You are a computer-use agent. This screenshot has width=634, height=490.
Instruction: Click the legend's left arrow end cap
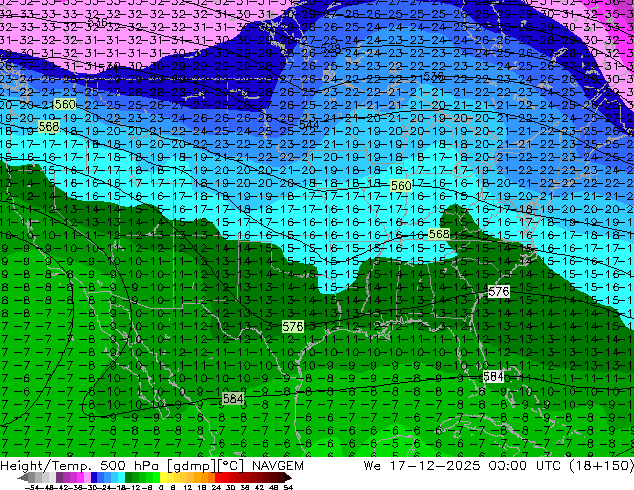(23, 477)
